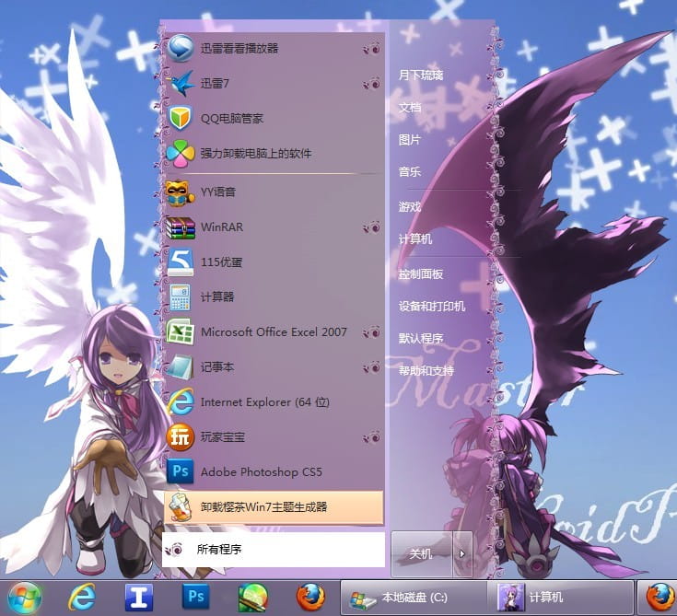This screenshot has width=677, height=616.
Task: Click the Firefox icon at taskbar right edge
Action: [660, 598]
